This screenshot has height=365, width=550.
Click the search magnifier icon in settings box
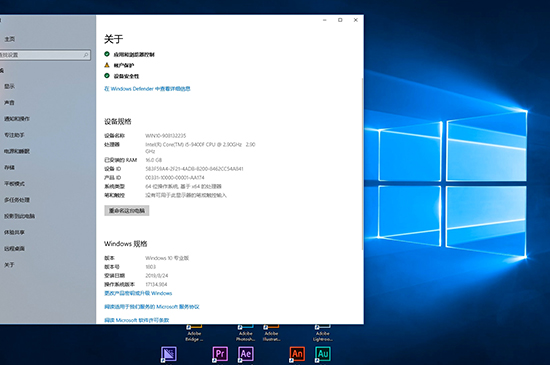pos(86,55)
